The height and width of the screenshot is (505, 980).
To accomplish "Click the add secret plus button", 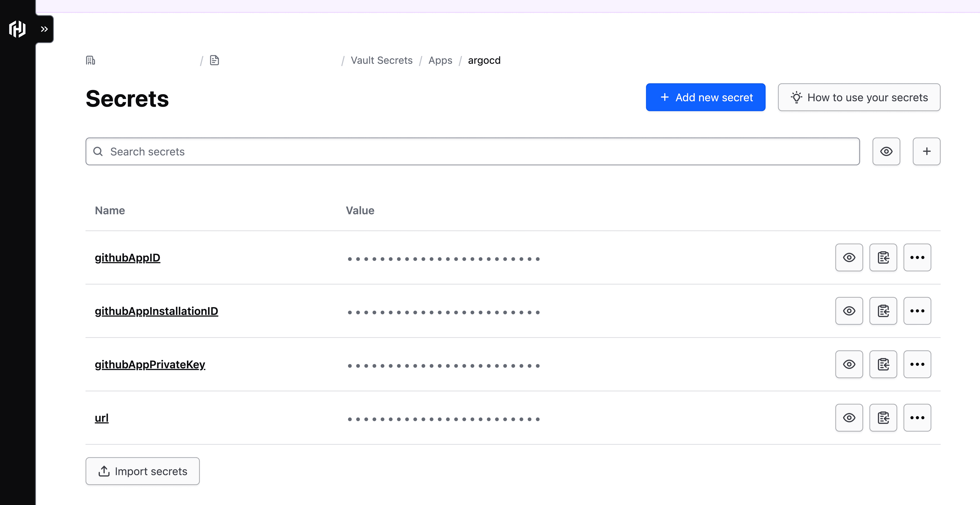I will tap(926, 151).
